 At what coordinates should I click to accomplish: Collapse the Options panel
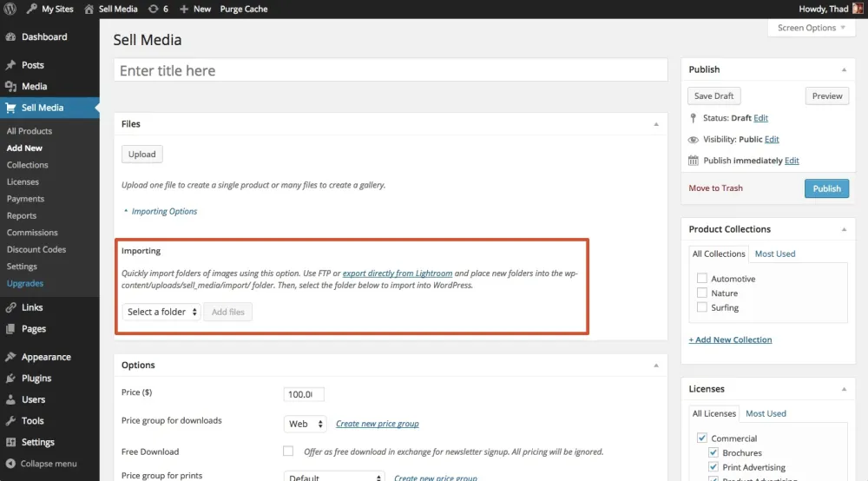tap(656, 366)
